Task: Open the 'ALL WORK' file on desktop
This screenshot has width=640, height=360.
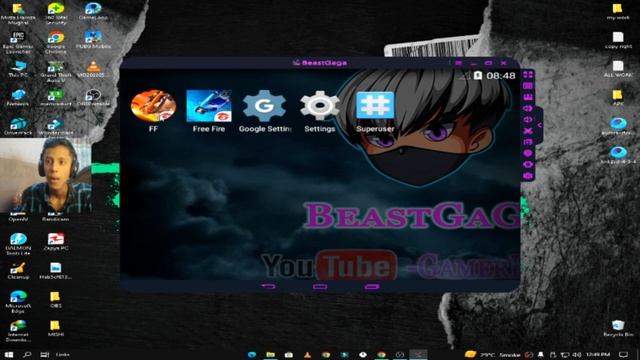Action: (618, 69)
